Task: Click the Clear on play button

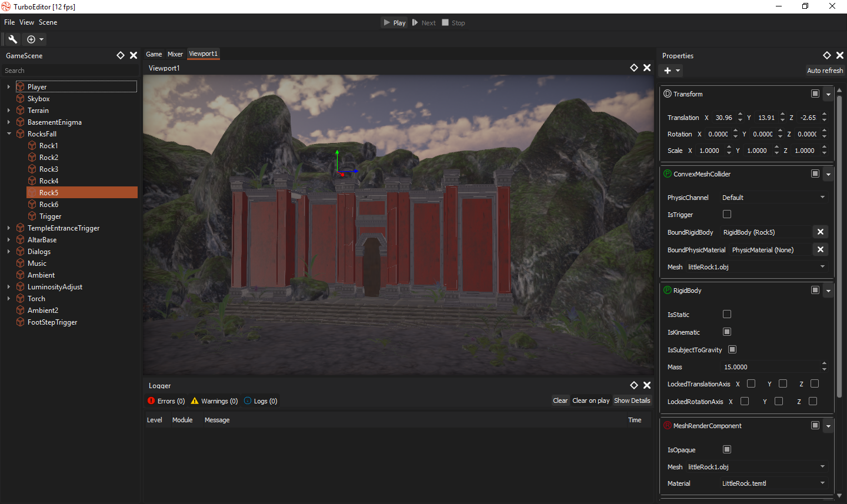Action: pyautogui.click(x=591, y=400)
